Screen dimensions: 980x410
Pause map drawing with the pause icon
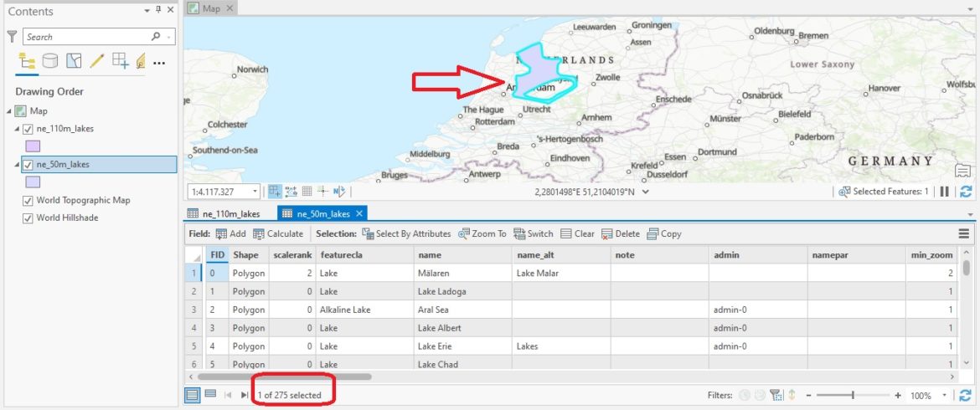[x=944, y=192]
